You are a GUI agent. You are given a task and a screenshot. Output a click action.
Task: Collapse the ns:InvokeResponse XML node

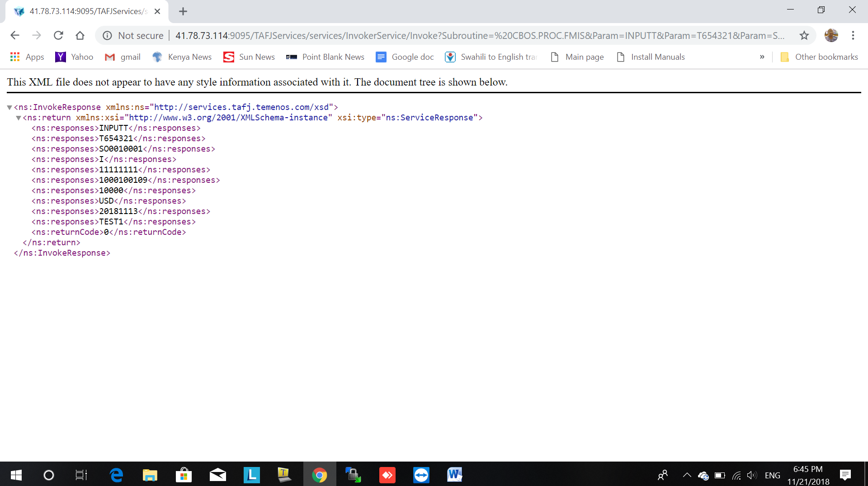[x=9, y=108]
